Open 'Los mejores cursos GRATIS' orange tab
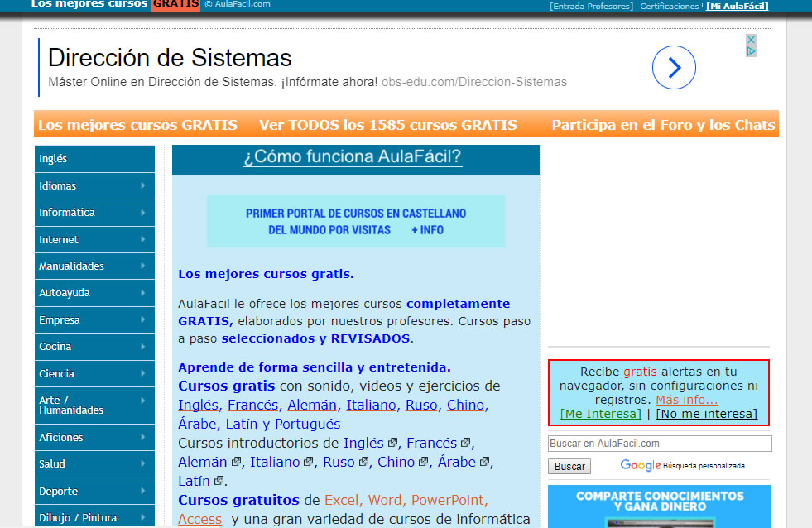Image resolution: width=812 pixels, height=528 pixels. tap(137, 125)
